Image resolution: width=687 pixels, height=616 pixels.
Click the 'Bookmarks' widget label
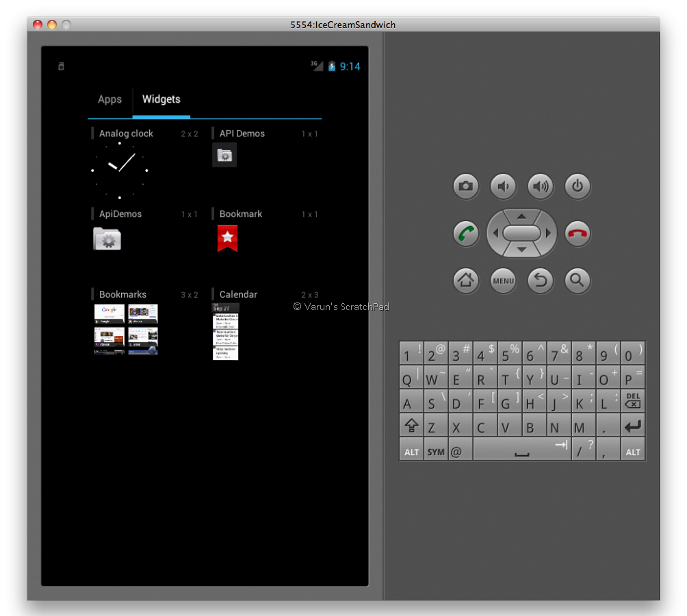122,294
